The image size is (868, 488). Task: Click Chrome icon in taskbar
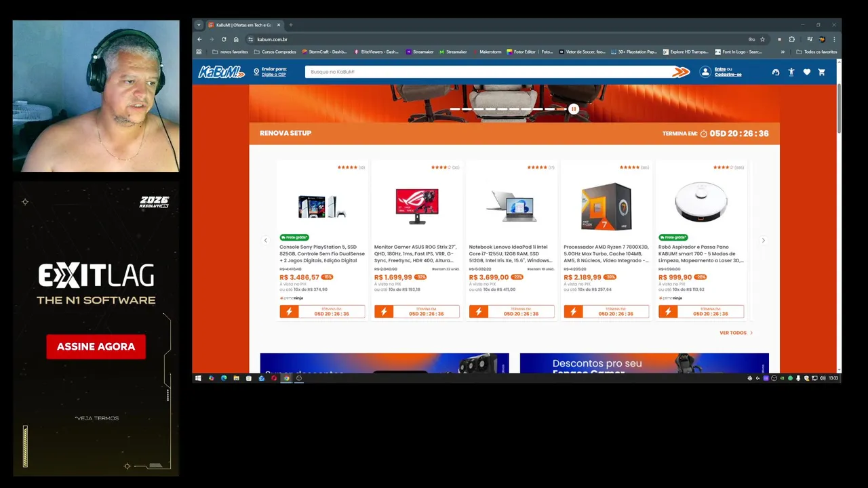286,378
